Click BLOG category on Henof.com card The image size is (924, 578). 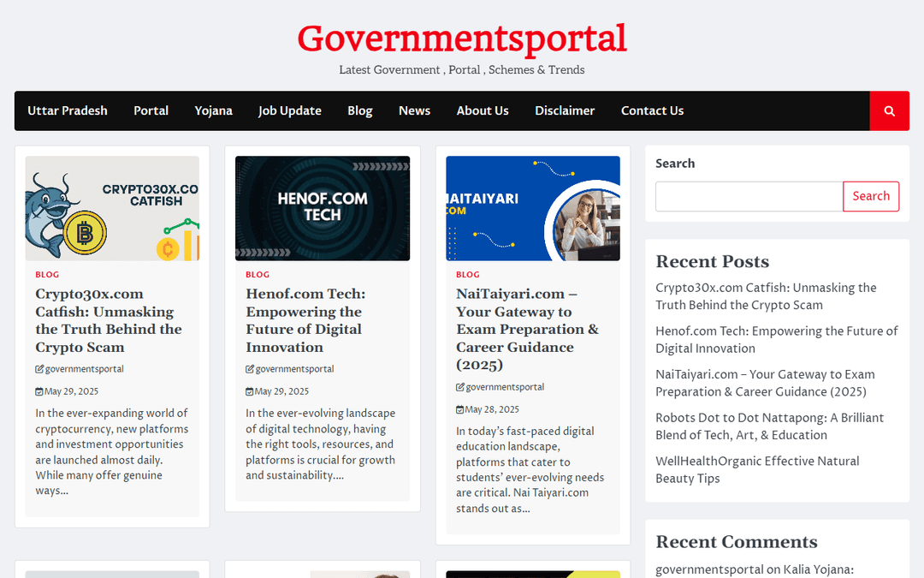tap(258, 275)
